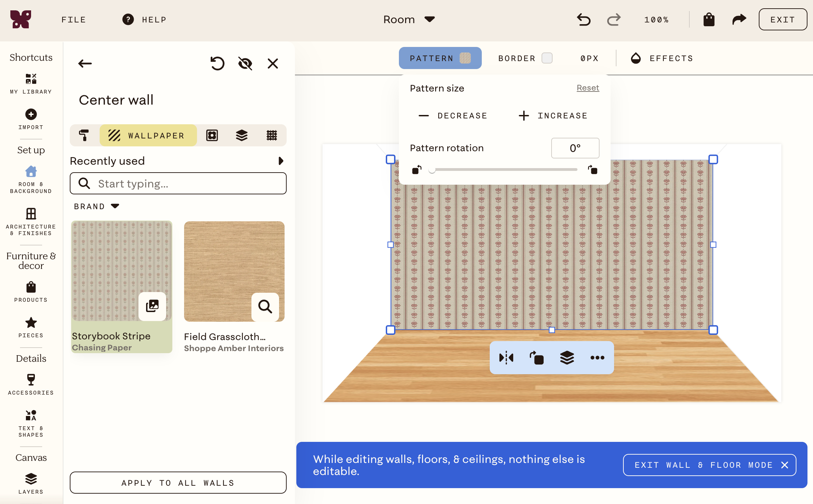Open My Library shortcut
The height and width of the screenshot is (504, 813).
click(31, 84)
